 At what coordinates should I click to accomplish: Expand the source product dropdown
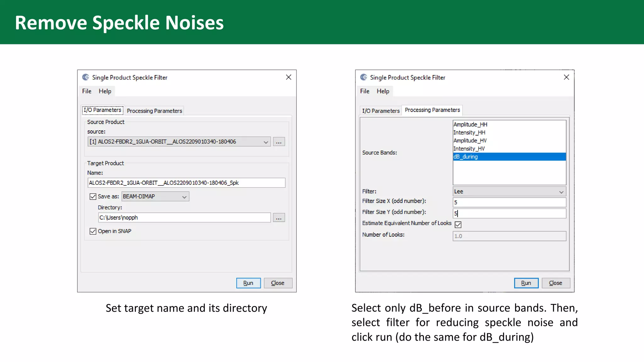(x=179, y=142)
